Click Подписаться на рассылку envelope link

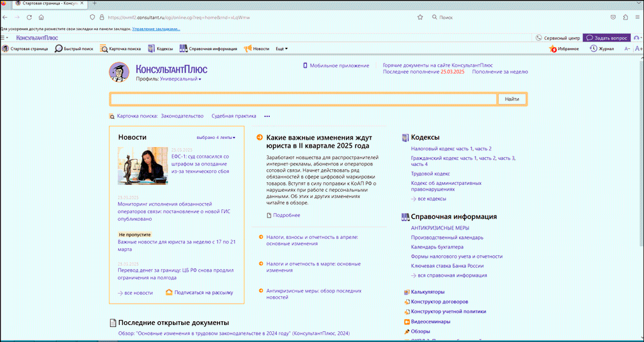click(x=199, y=293)
